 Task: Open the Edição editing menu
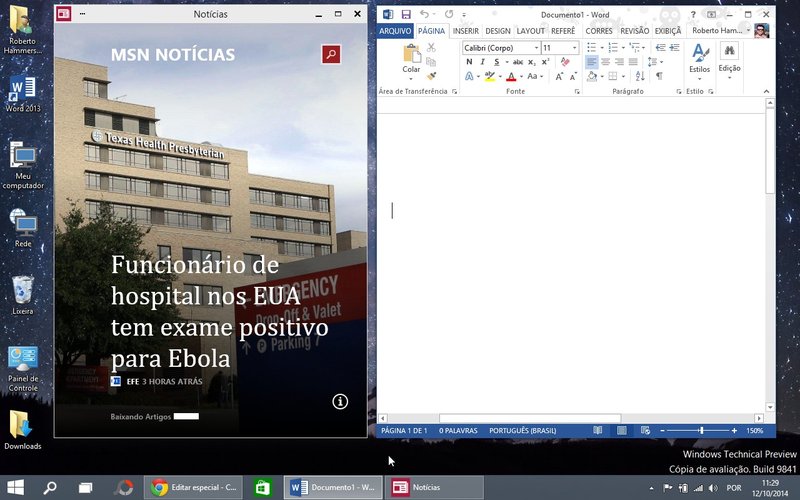coord(729,62)
